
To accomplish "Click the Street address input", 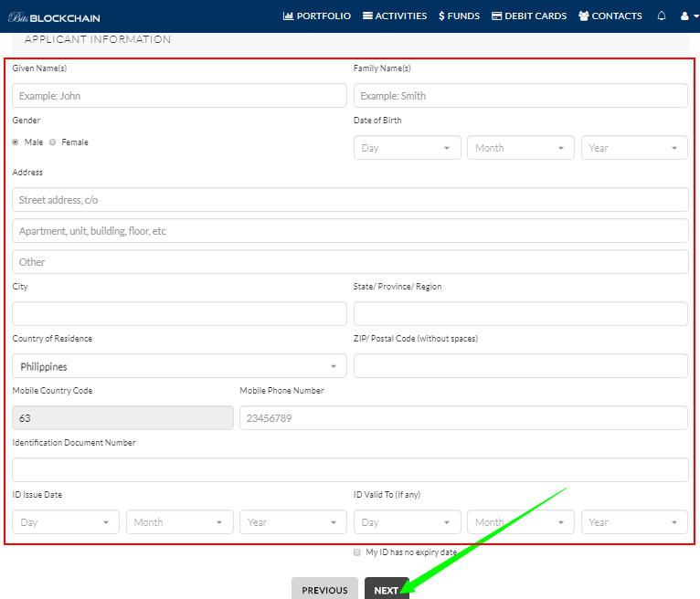I will (x=350, y=200).
